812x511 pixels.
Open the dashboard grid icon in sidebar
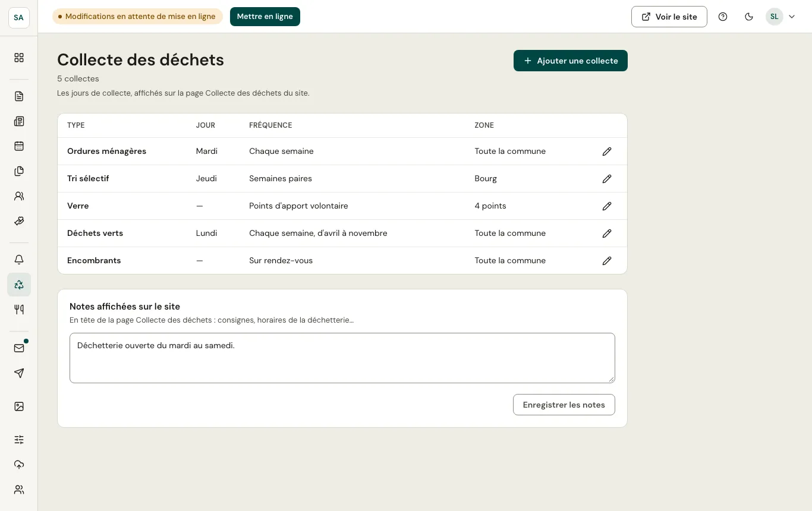click(19, 58)
